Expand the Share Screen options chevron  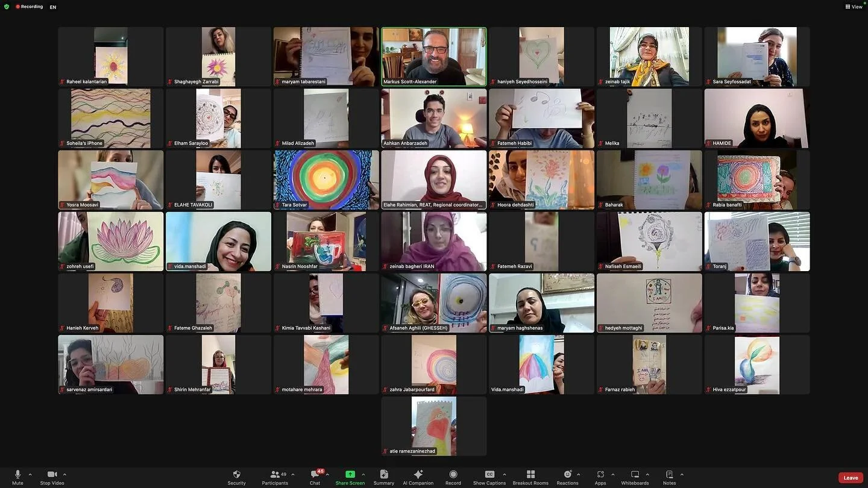point(363,474)
